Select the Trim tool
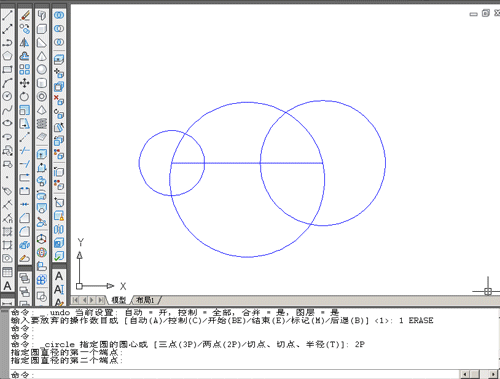This screenshot has width=500, height=379. 24,150
